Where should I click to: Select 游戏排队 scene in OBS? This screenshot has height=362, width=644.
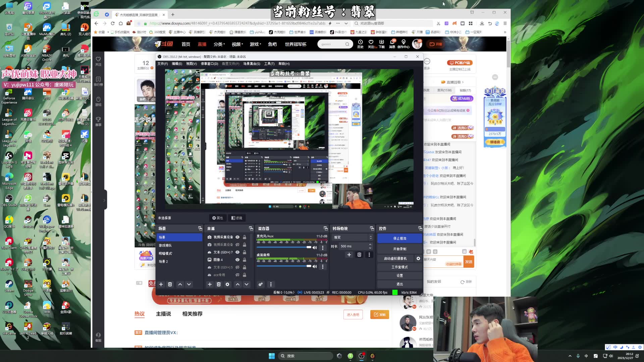click(179, 245)
